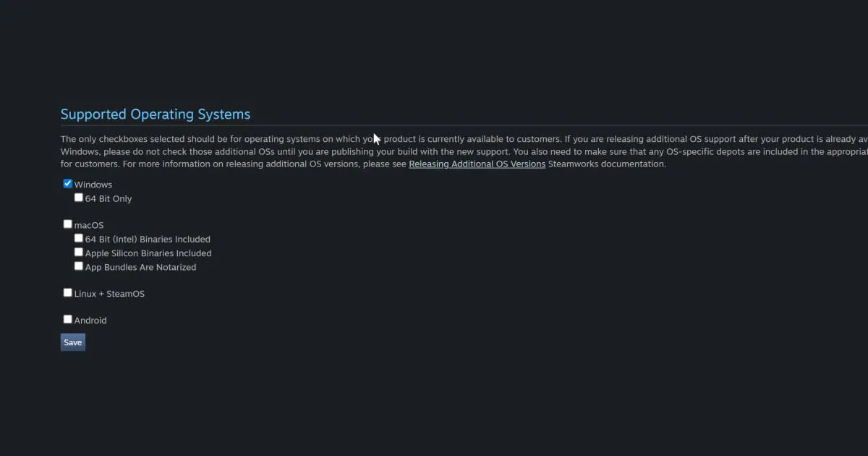The height and width of the screenshot is (456, 868).
Task: Click the Supported Operating Systems heading
Action: point(156,114)
